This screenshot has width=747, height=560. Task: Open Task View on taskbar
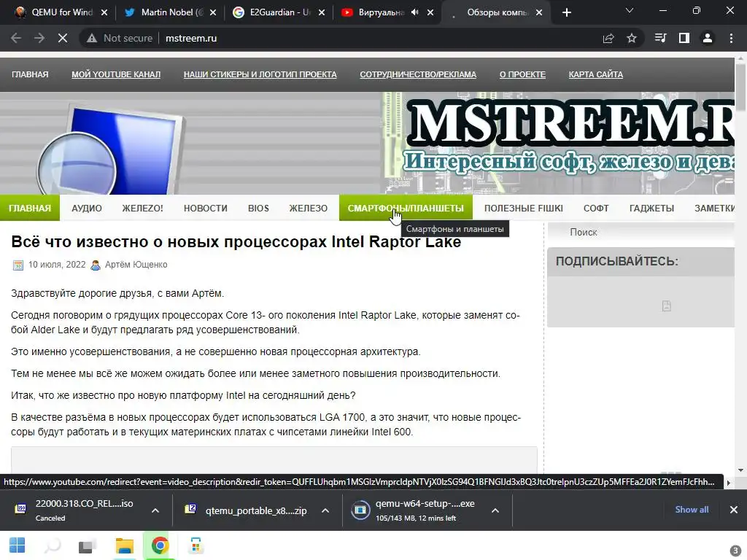point(88,545)
